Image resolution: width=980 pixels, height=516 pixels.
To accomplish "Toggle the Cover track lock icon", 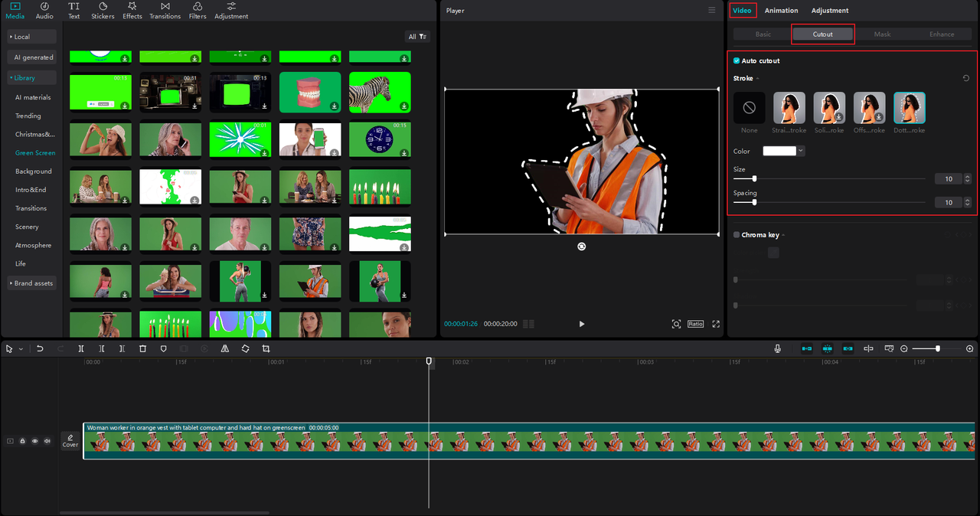I will pos(22,441).
